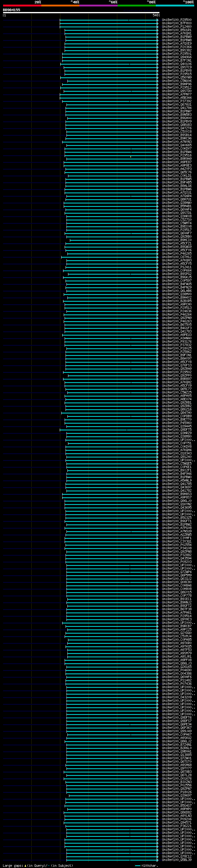Image resolution: width=197 pixels, height=868 pixels.
Task: Click hit label UniRef100_A4ZYP3
Action: (x=176, y=169)
